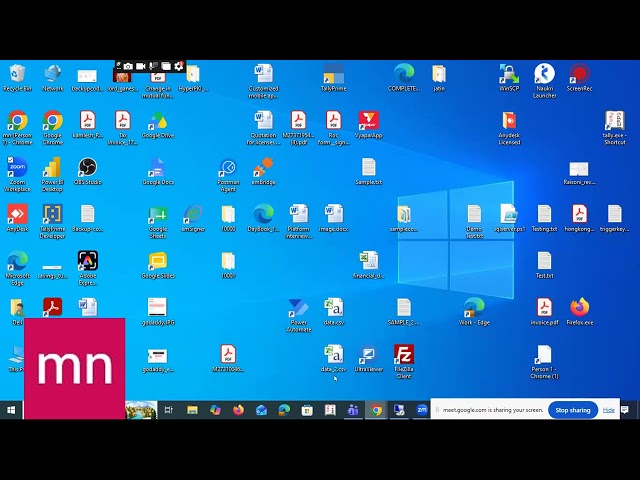Viewport: 640px width, 480px height.
Task: Open the WinSCP shortcut
Action: point(509,78)
